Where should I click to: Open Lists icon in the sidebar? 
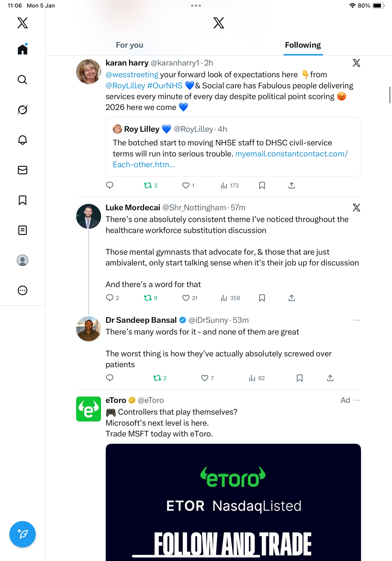(x=23, y=230)
